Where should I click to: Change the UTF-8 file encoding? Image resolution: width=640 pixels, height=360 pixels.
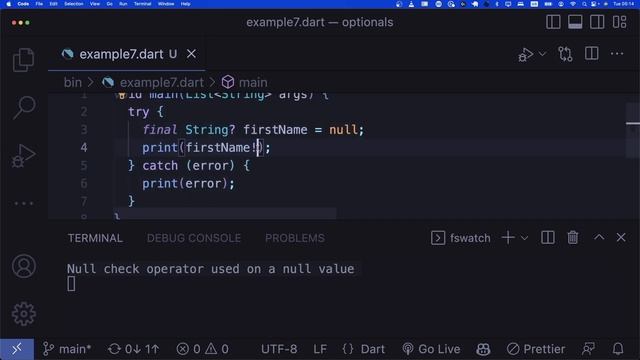[279, 349]
